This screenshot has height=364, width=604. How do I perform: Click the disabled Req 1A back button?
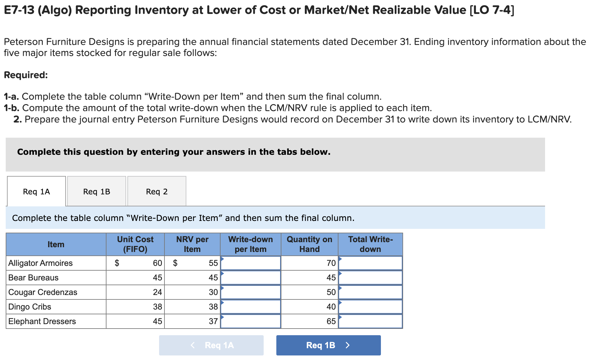pyautogui.click(x=211, y=345)
